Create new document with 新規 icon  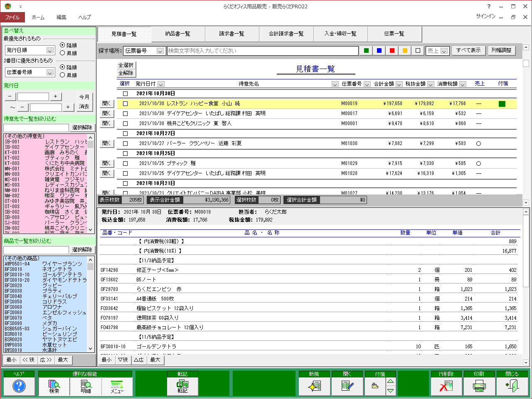(314, 386)
